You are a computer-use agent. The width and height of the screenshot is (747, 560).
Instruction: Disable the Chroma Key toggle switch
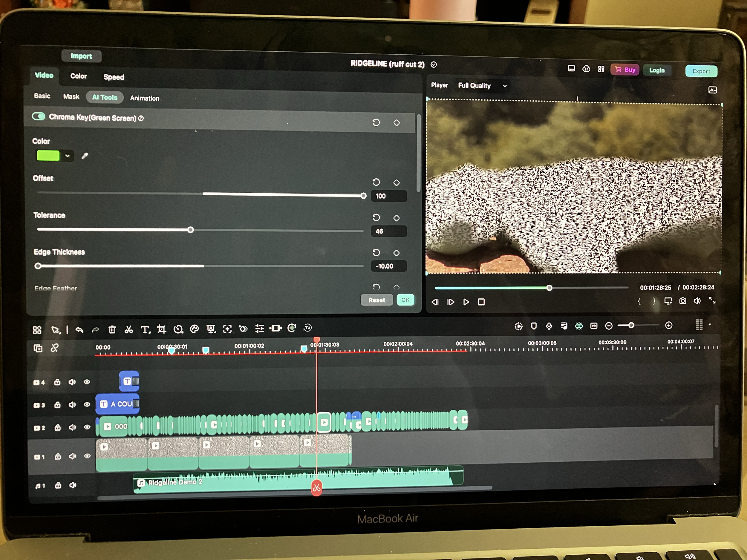click(39, 116)
